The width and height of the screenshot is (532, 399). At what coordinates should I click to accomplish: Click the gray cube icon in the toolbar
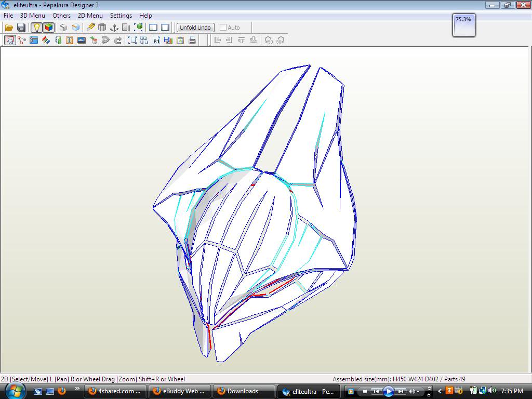(x=63, y=28)
